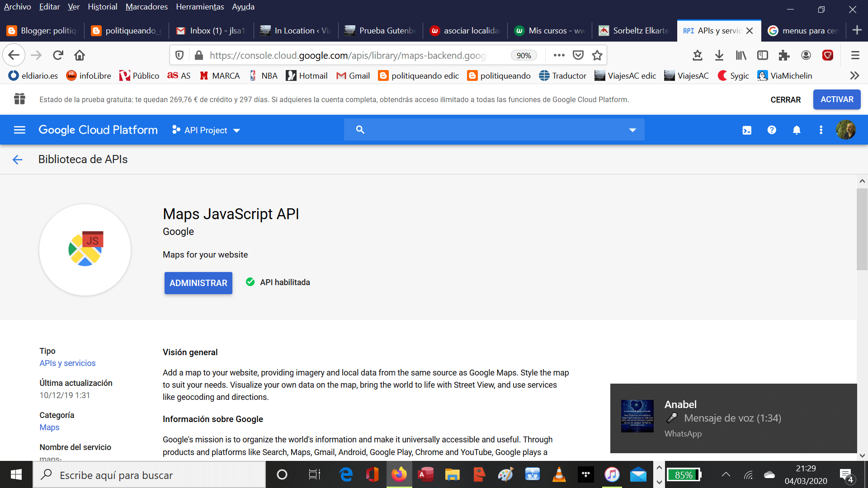The image size is (868, 488).
Task: Open the notifications bell icon
Action: pos(797,130)
